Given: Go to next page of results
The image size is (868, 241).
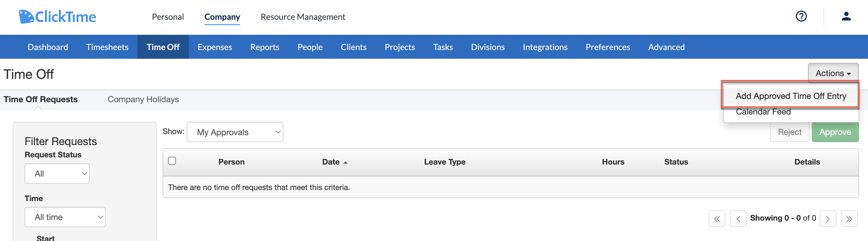Looking at the screenshot, I should point(827,219).
